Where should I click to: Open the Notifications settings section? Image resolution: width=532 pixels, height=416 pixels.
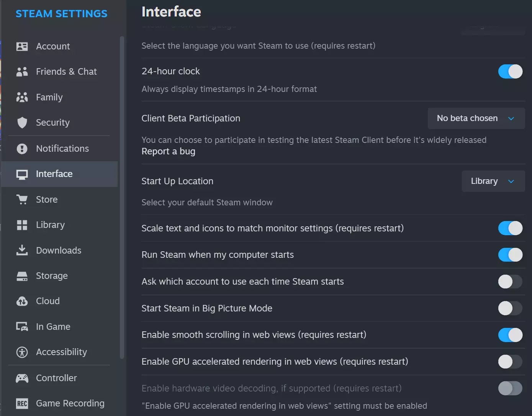tap(62, 149)
